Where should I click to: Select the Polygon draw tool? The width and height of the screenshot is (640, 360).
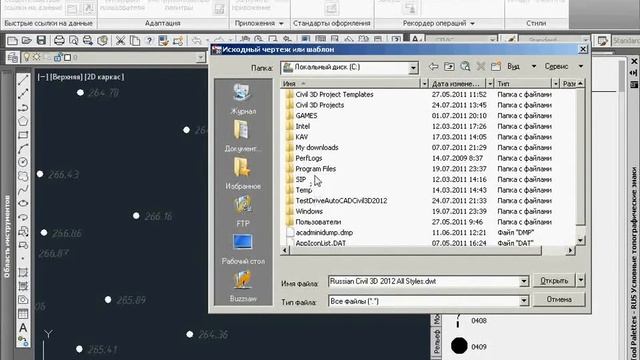coord(23,121)
